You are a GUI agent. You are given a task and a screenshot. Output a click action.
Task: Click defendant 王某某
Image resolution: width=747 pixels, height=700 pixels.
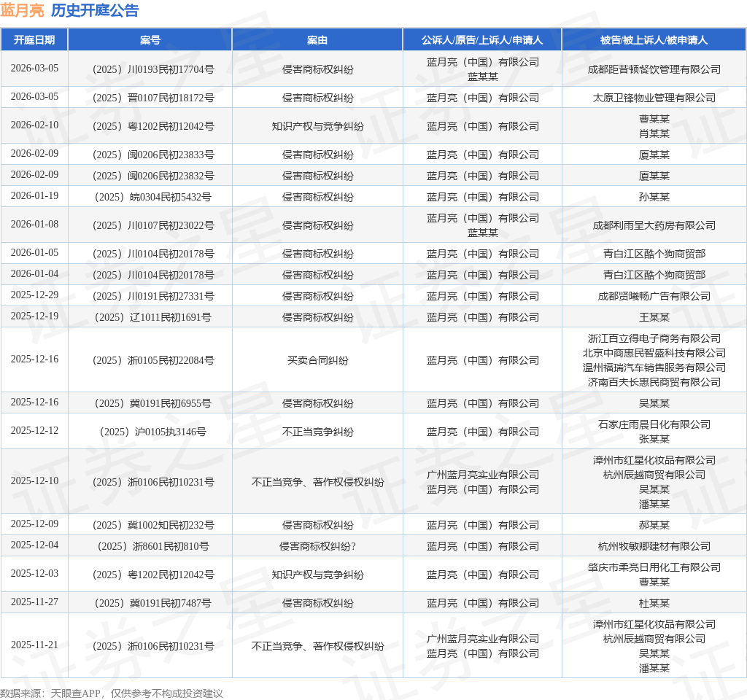[654, 317]
